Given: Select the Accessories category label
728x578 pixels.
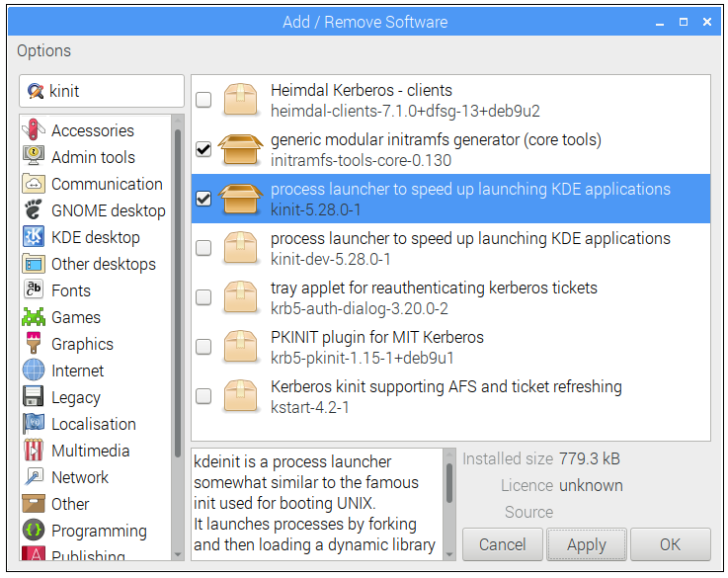Looking at the screenshot, I should click(93, 131).
